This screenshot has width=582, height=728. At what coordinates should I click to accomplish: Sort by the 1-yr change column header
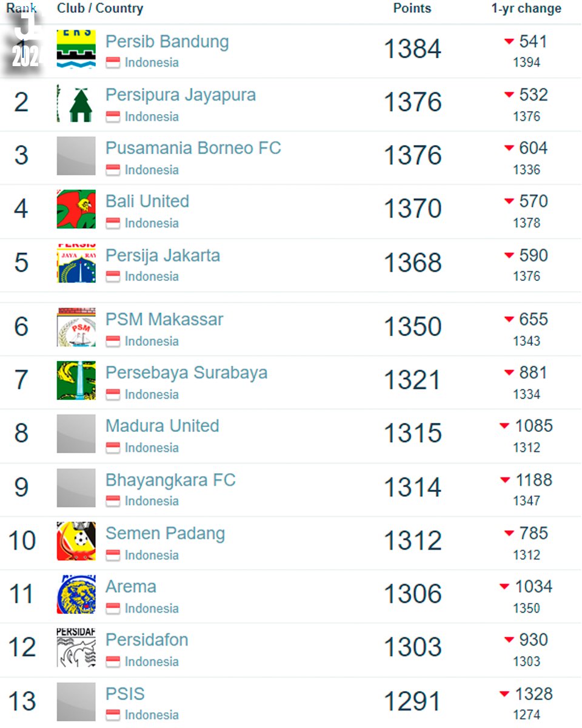pos(526,8)
